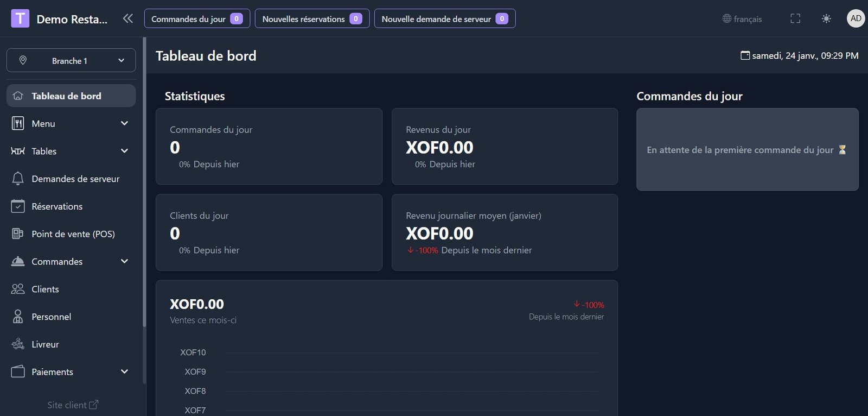Expand the Paiements submenu chevron
868x416 pixels.
[124, 371]
